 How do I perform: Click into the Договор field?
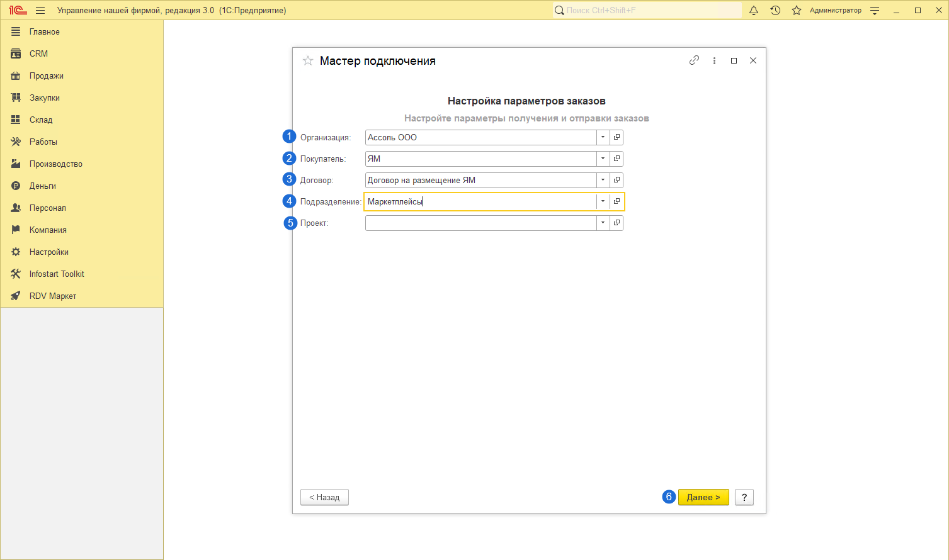tap(480, 180)
